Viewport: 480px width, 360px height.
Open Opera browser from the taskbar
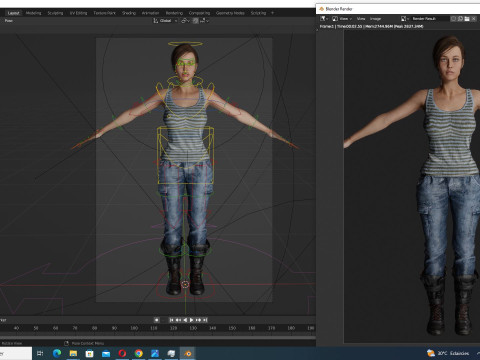click(122, 353)
